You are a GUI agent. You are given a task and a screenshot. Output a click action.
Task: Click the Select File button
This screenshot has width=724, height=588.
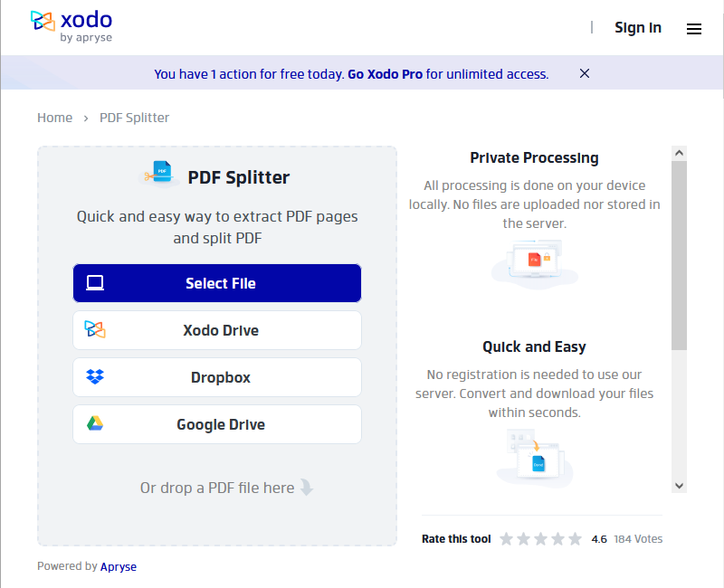click(x=217, y=283)
